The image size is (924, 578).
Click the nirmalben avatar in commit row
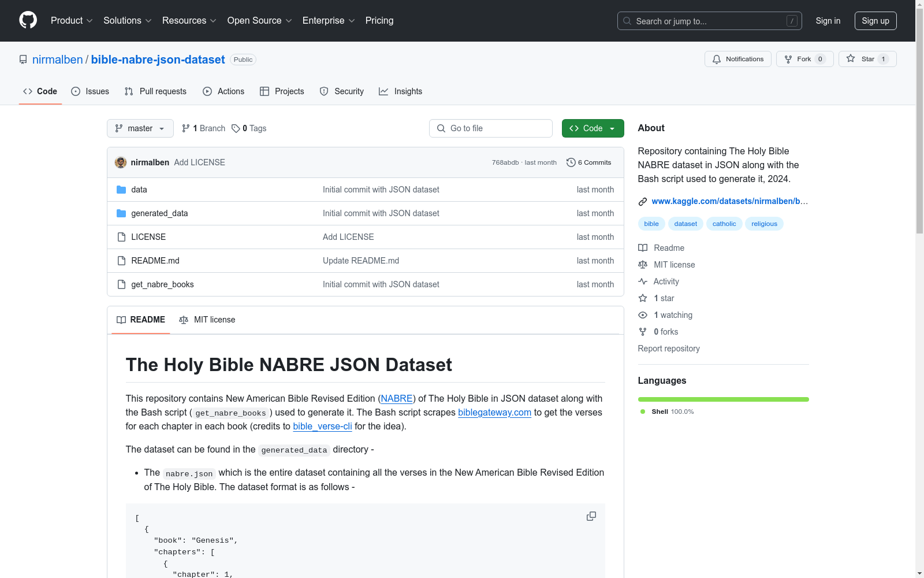point(121,162)
